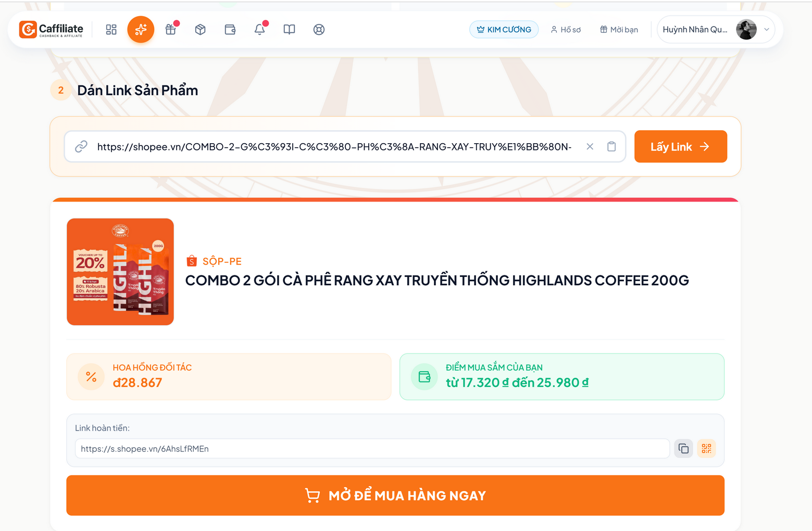The width and height of the screenshot is (812, 531).
Task: Click MỞ ĐỂ MUA HÀNG NGAY button
Action: [x=395, y=496]
